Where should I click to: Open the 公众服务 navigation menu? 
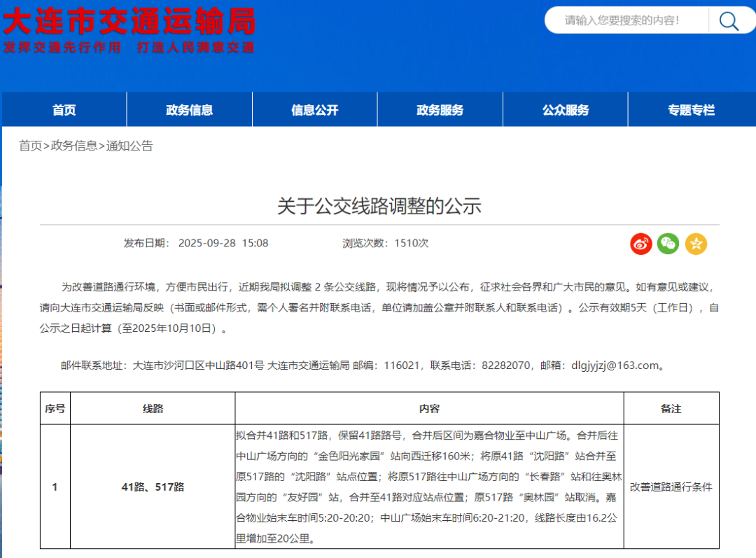pyautogui.click(x=565, y=110)
